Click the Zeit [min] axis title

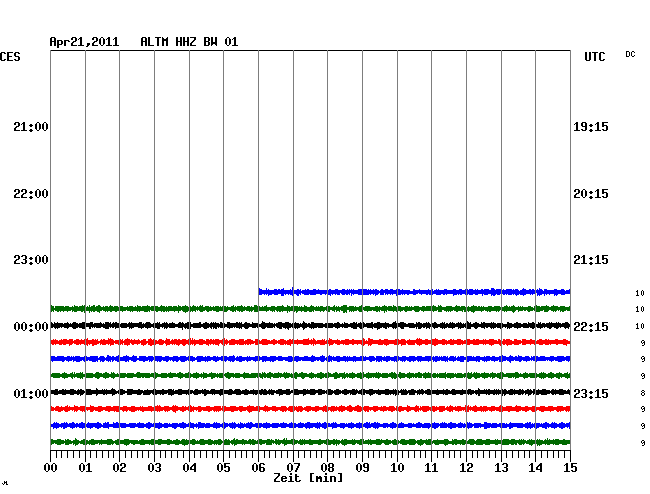coord(308,478)
